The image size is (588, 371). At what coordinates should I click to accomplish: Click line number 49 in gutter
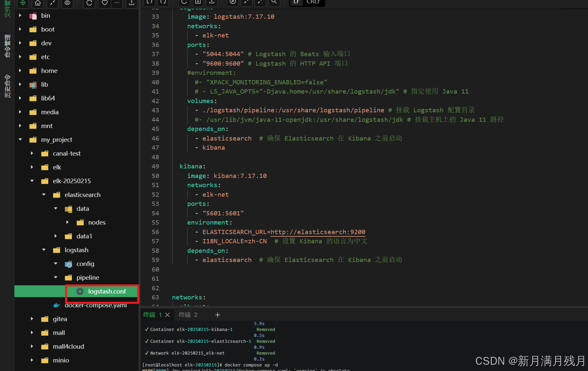155,166
